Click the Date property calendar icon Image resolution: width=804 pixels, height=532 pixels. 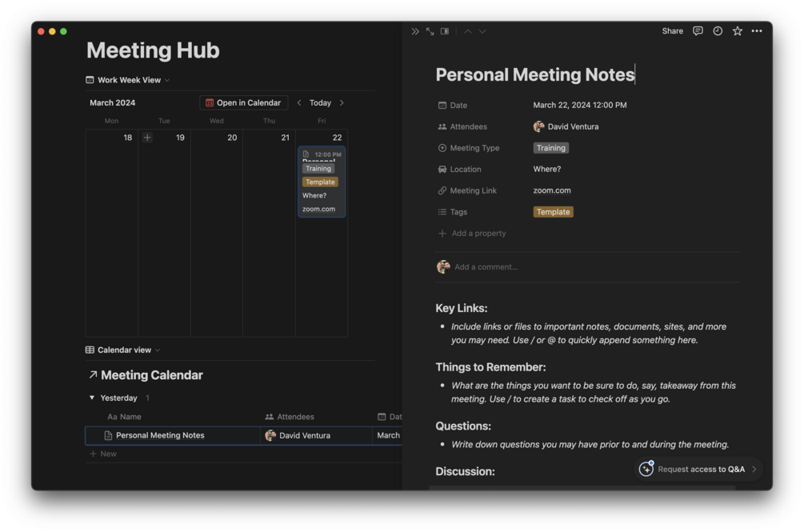click(442, 105)
